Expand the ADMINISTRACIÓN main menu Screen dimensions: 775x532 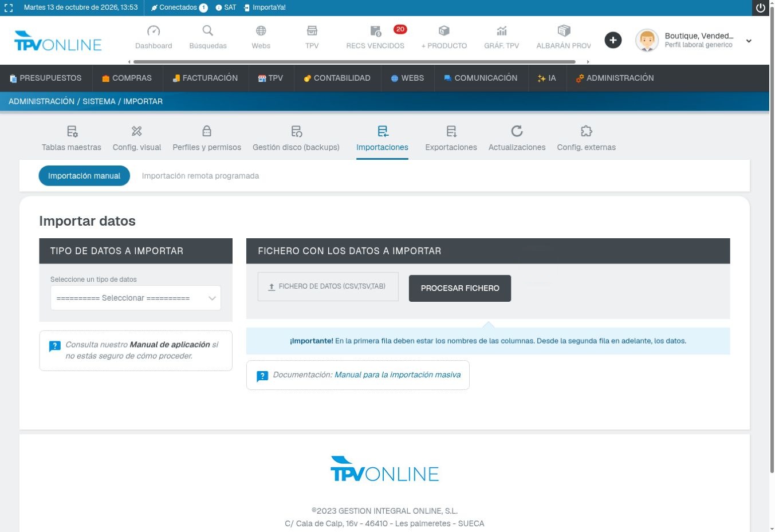coord(615,78)
